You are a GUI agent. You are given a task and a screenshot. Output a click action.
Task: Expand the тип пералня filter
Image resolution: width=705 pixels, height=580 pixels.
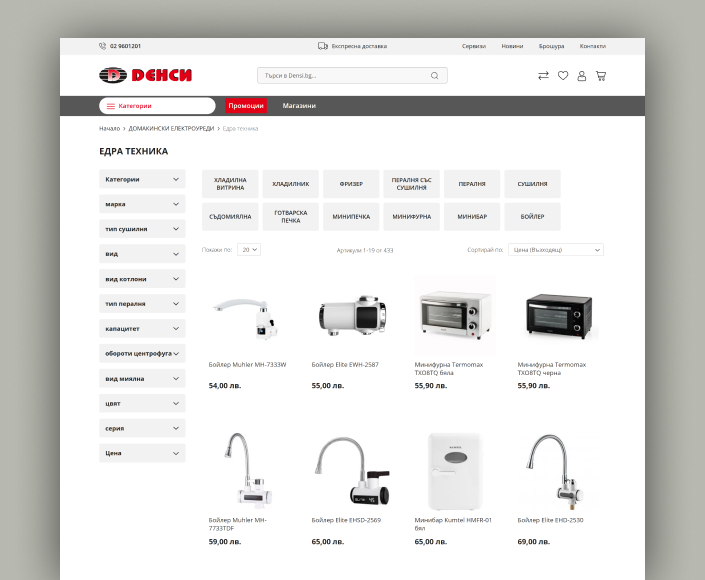[142, 303]
